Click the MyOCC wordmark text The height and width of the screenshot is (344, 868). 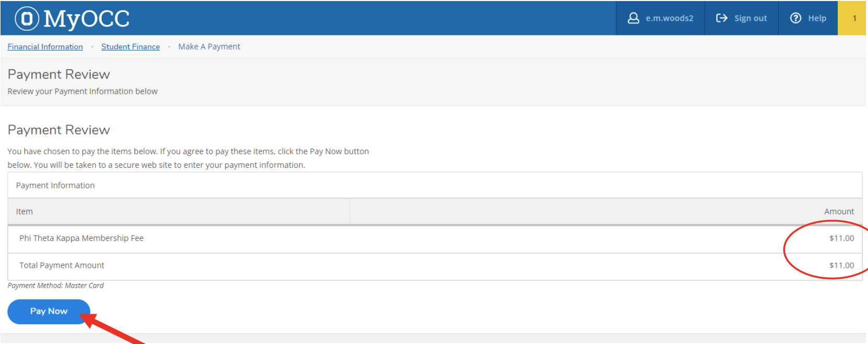(x=87, y=19)
